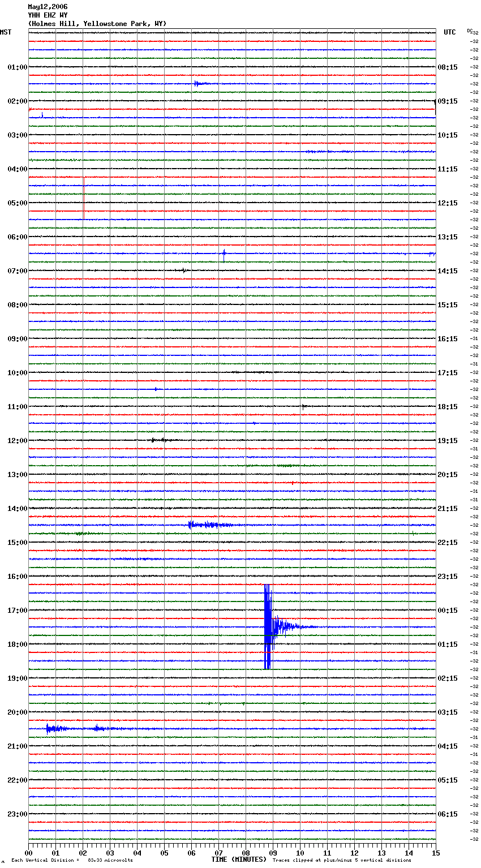This screenshot has width=481, height=868.
Task: Click minute-axis tick label 09
Action: (x=273, y=853)
